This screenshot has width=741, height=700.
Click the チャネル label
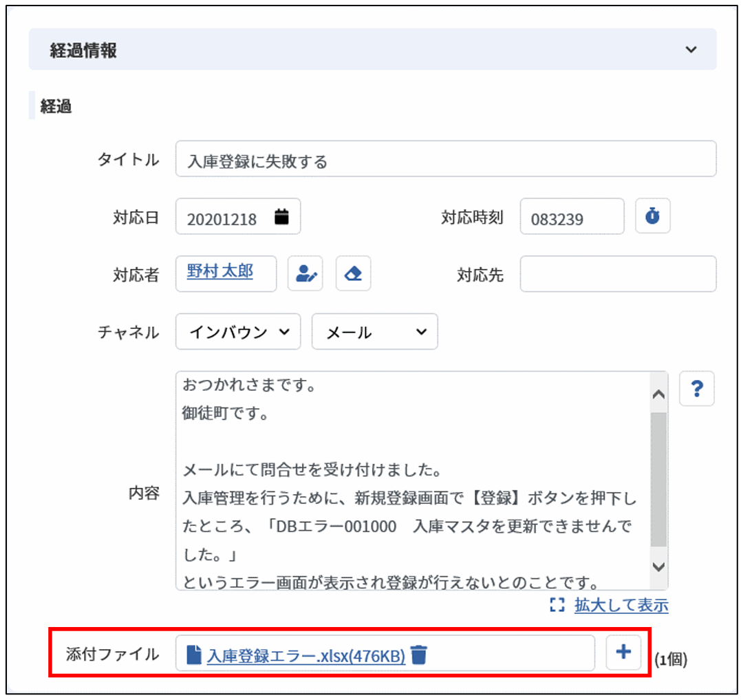pos(128,332)
